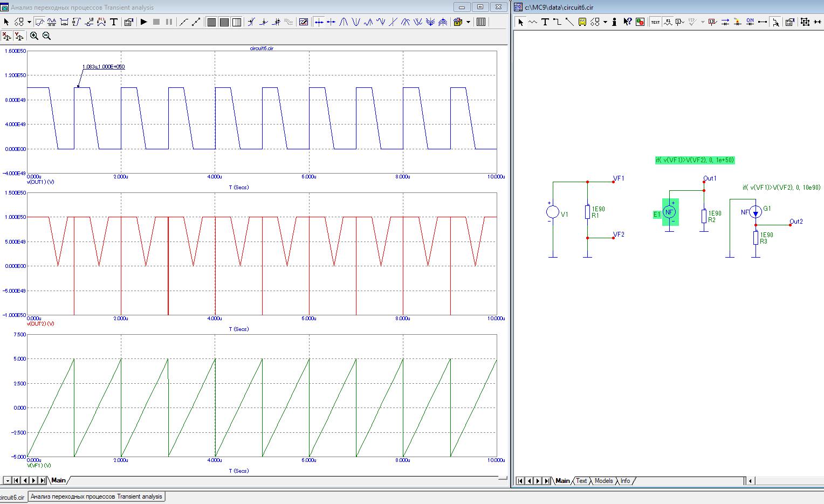Open schematic Properties icon
The image size is (824, 504).
[789, 22]
